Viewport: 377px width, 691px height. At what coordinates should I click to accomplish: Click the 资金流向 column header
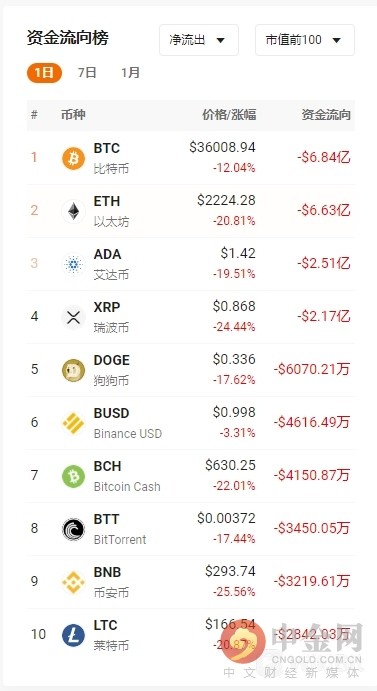pos(326,115)
